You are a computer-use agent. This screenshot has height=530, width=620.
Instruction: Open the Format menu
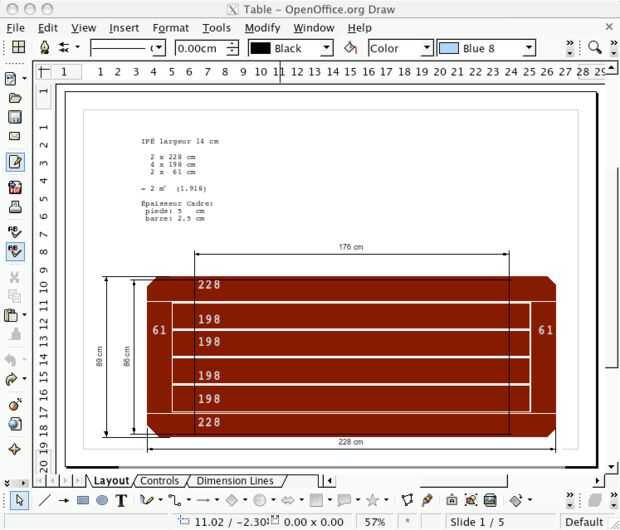point(170,28)
